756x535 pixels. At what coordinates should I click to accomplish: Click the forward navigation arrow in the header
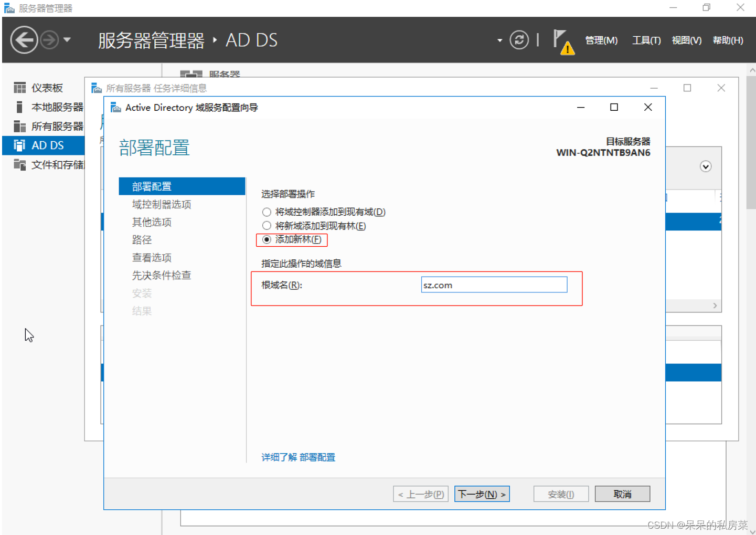[x=50, y=40]
